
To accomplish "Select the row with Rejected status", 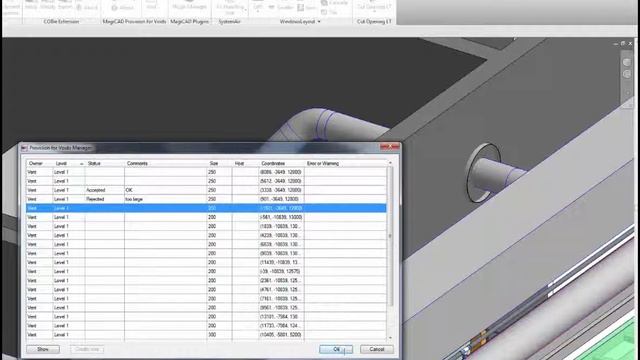I will pyautogui.click(x=206, y=199).
